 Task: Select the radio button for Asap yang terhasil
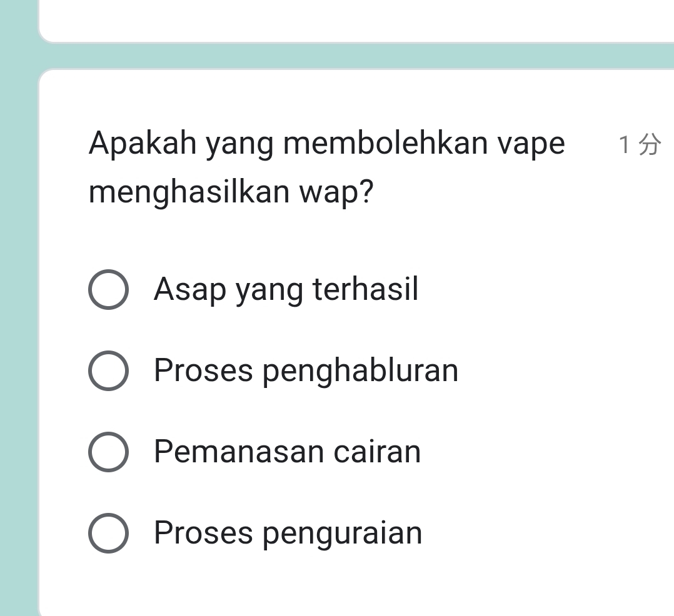tap(108, 290)
